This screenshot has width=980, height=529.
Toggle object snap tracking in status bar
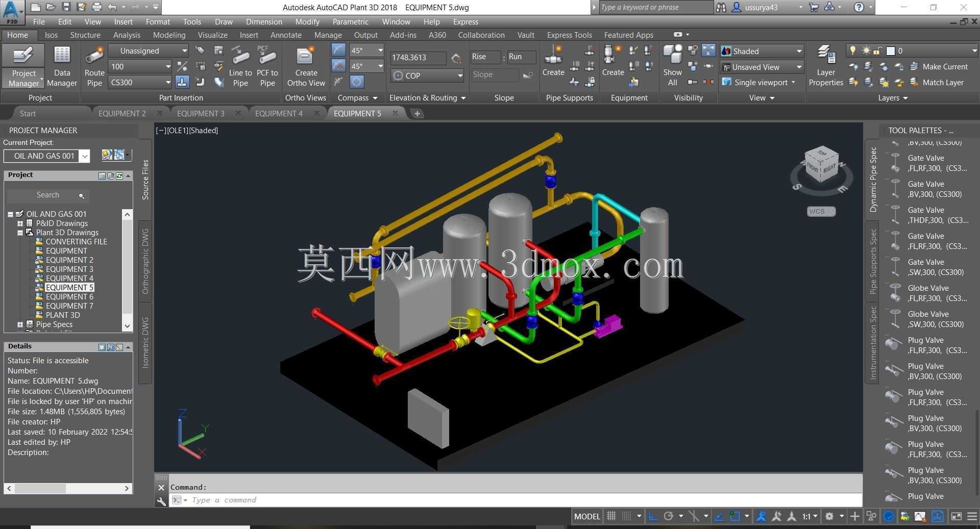click(x=719, y=516)
